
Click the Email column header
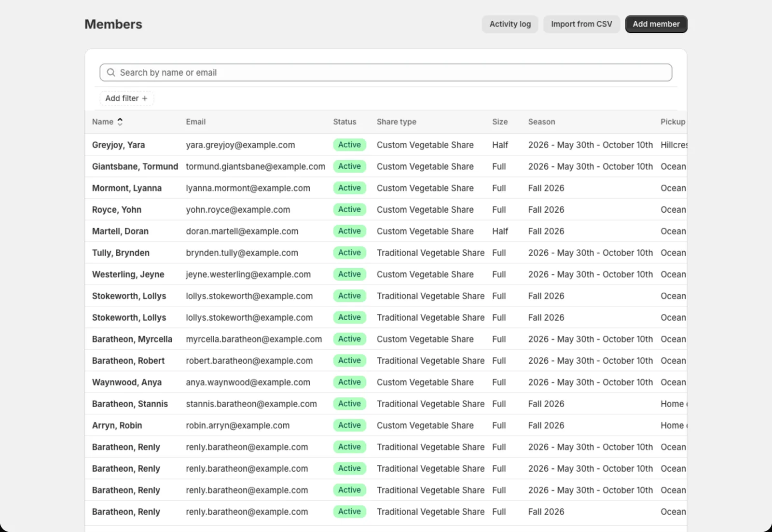196,122
